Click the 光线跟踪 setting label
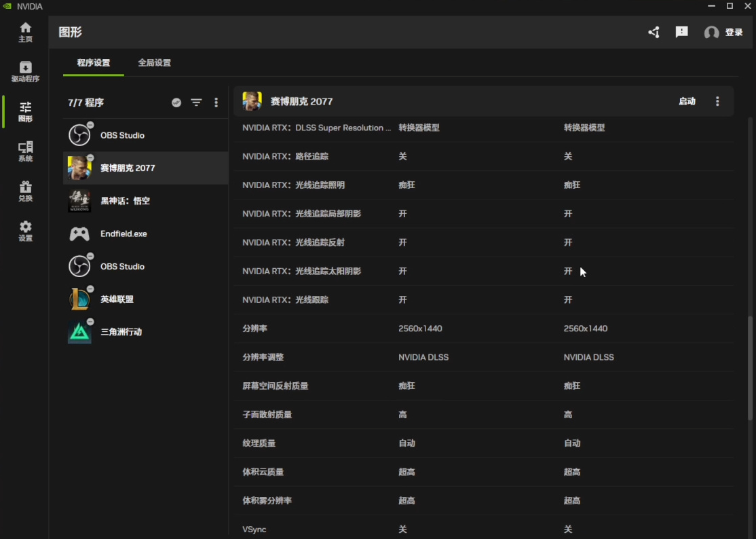The height and width of the screenshot is (539, 756). (x=286, y=299)
